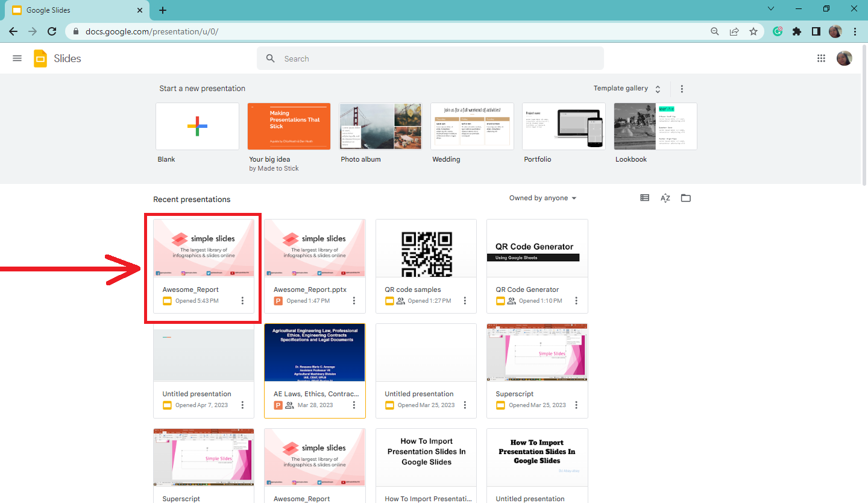868x503 pixels.
Task: Go back in browser history
Action: [x=13, y=31]
